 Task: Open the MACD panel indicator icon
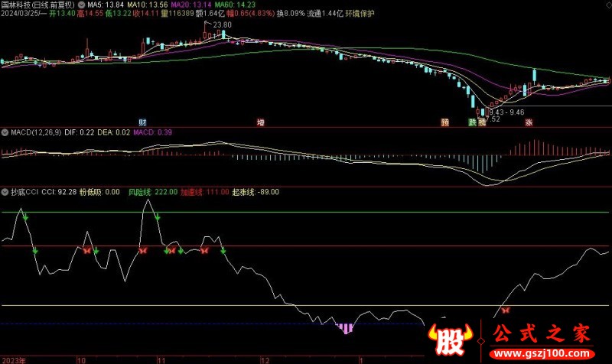5,132
